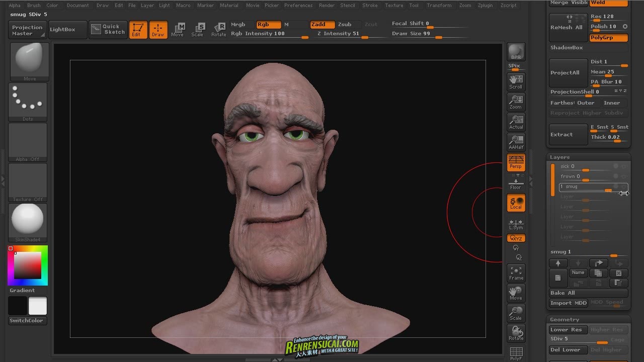Open the Dots stroke selector
The width and height of the screenshot is (644, 362).
tap(28, 102)
